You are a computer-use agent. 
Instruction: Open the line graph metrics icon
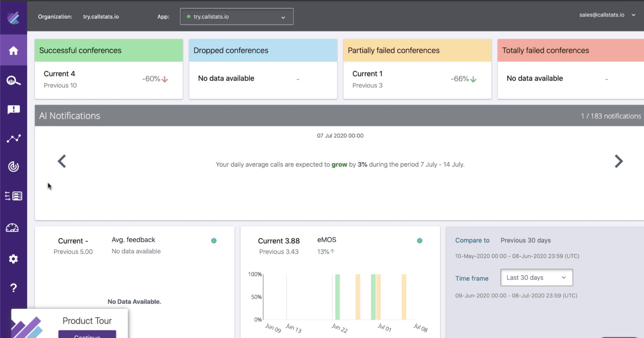13,139
